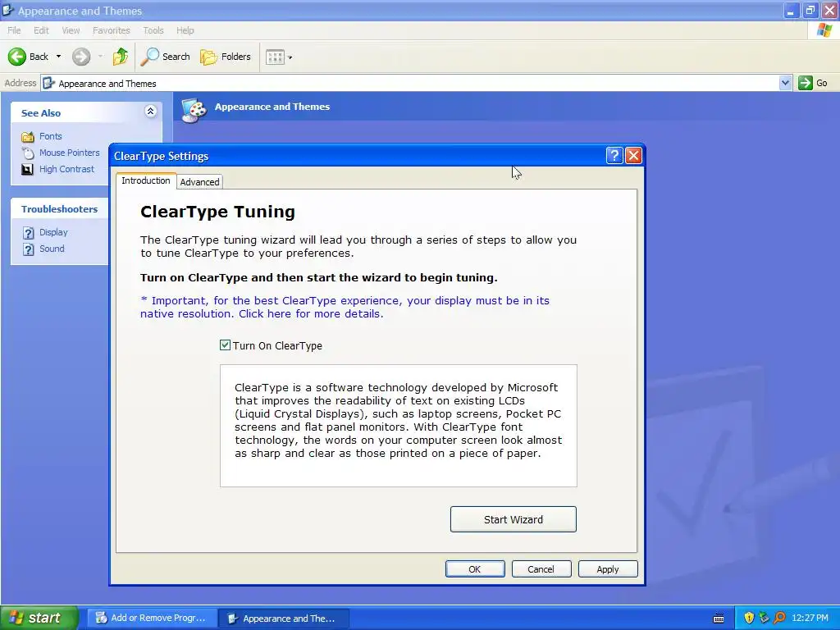Expand the address bar dropdown
Image resolution: width=840 pixels, height=630 pixels.
pyautogui.click(x=785, y=83)
